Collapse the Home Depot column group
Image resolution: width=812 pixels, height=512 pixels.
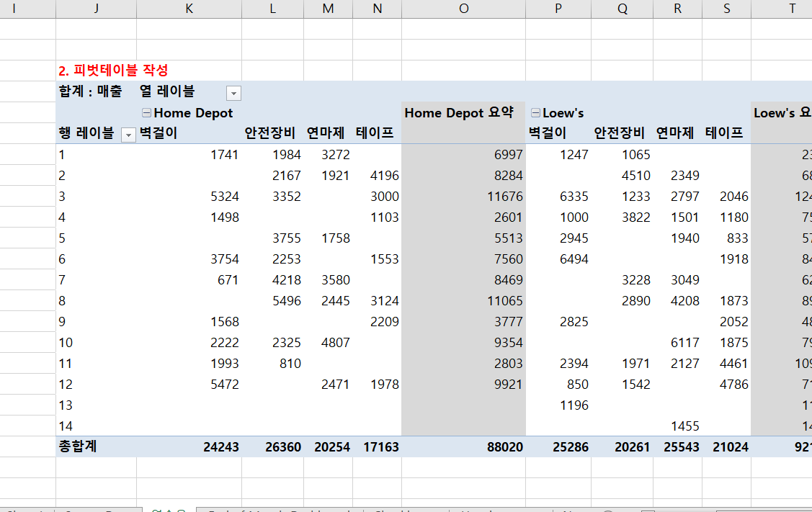click(x=146, y=113)
